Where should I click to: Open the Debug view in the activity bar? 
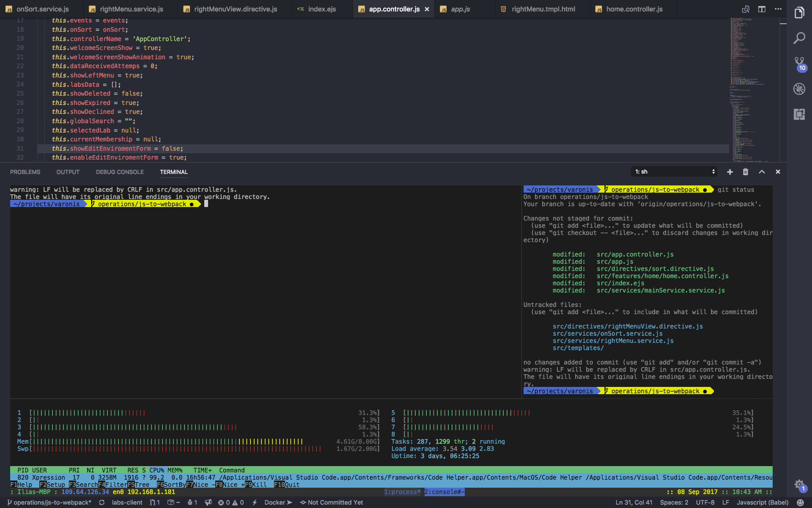(799, 89)
